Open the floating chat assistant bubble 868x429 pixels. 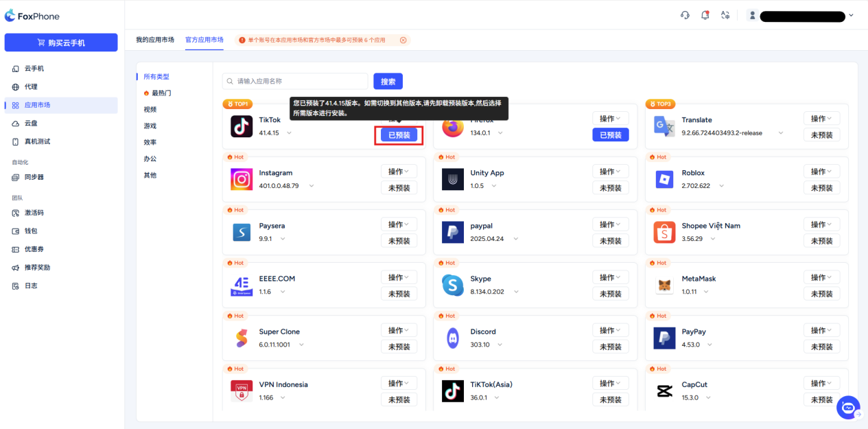[x=848, y=408]
